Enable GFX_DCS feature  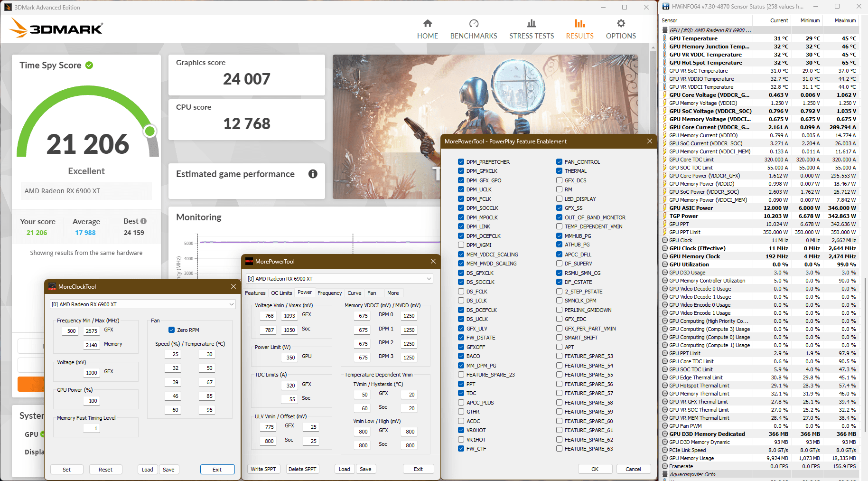point(560,180)
